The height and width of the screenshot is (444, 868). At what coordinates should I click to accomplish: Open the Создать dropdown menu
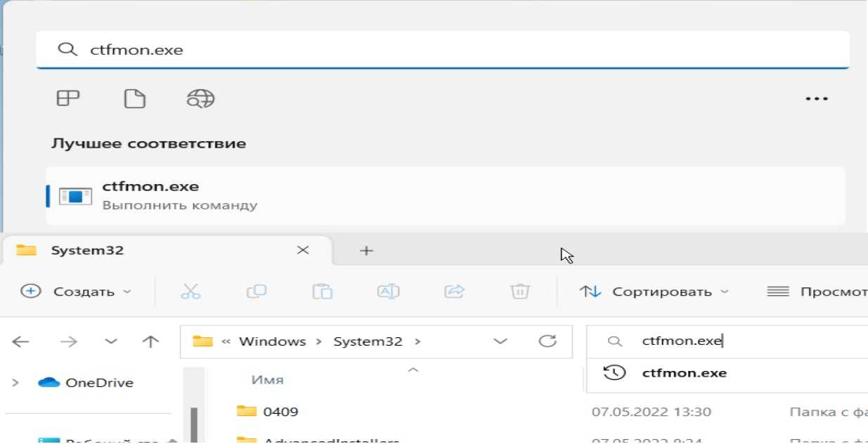point(76,292)
